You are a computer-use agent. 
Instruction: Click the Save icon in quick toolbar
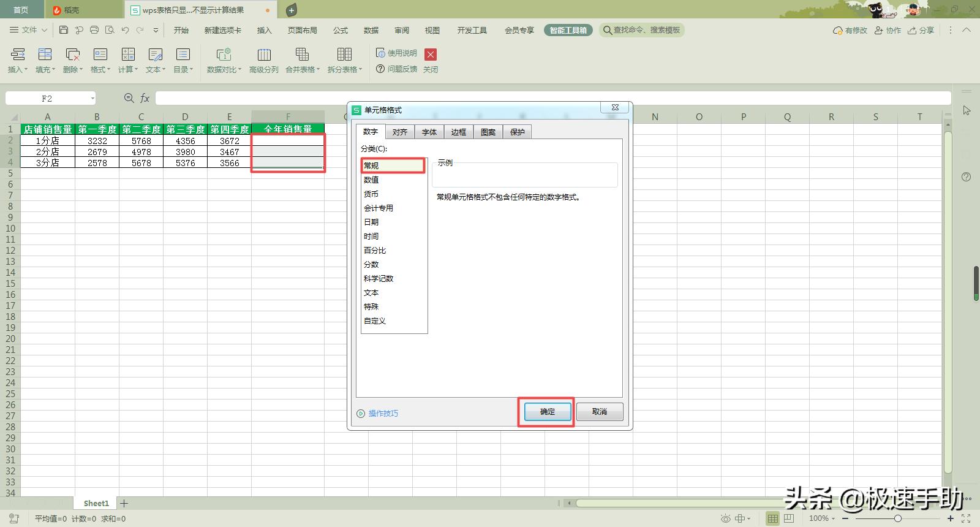tap(64, 30)
